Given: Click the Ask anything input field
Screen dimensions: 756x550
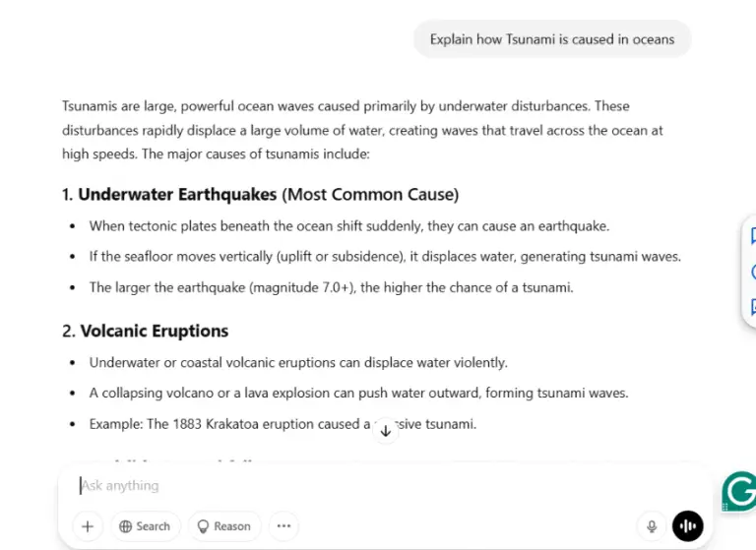Looking at the screenshot, I should (x=345, y=485).
